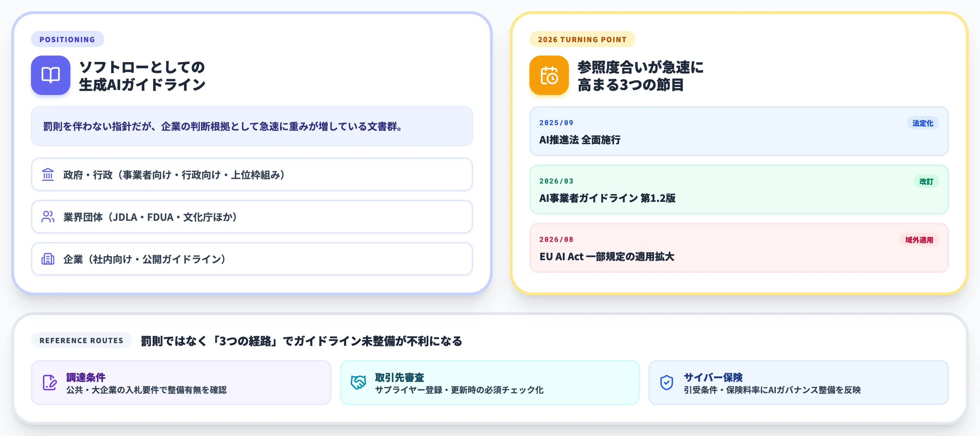This screenshot has width=980, height=436.
Task: Open the 企業（社内向け・公開ガイドライン） row
Action: coord(252,259)
